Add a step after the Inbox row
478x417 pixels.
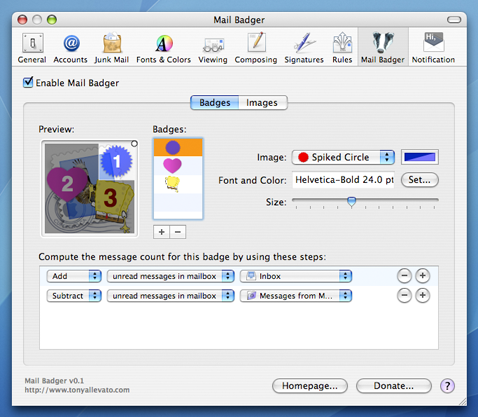coord(422,276)
